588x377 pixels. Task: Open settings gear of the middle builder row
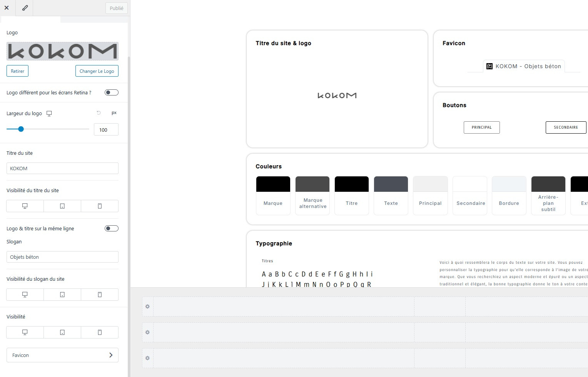[147, 332]
